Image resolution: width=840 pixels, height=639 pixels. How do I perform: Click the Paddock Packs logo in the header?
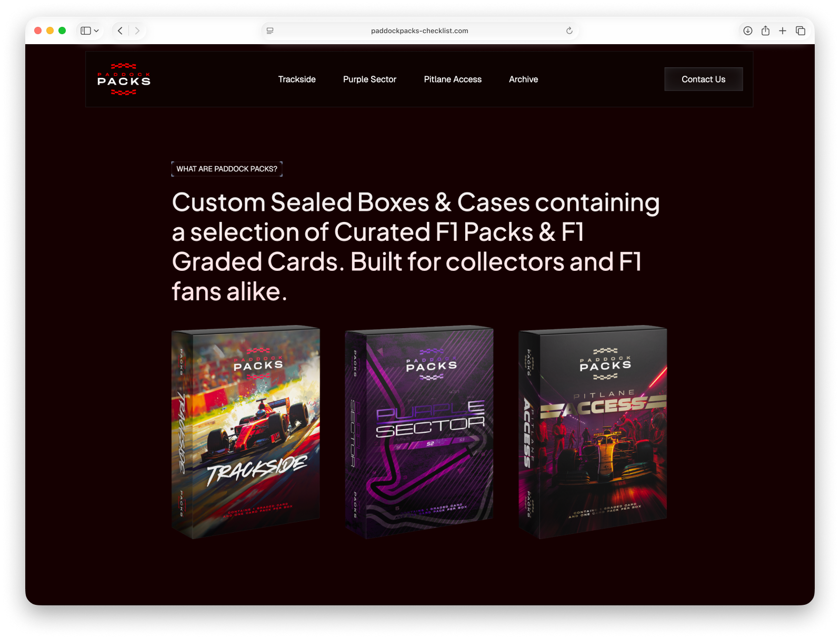(x=124, y=79)
